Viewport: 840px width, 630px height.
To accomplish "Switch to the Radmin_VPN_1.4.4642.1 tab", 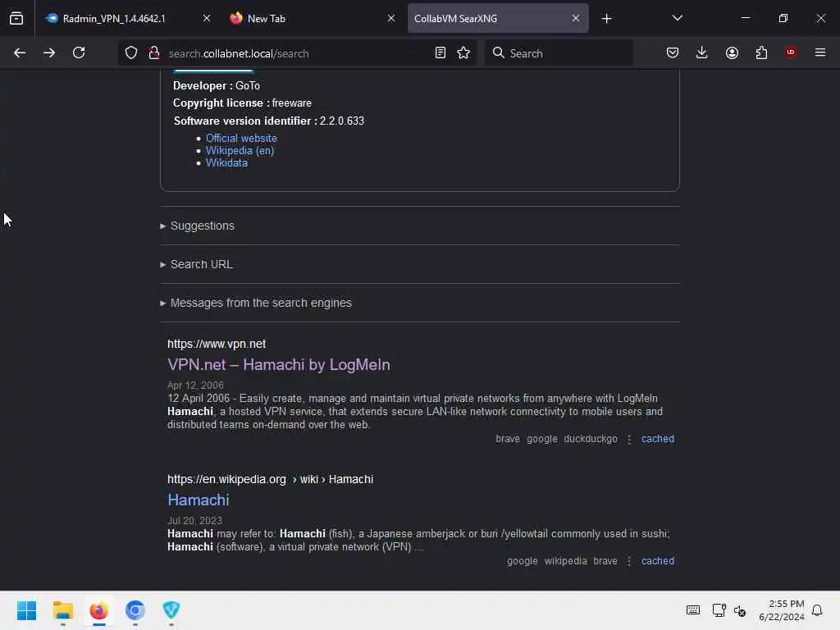I will click(x=114, y=18).
